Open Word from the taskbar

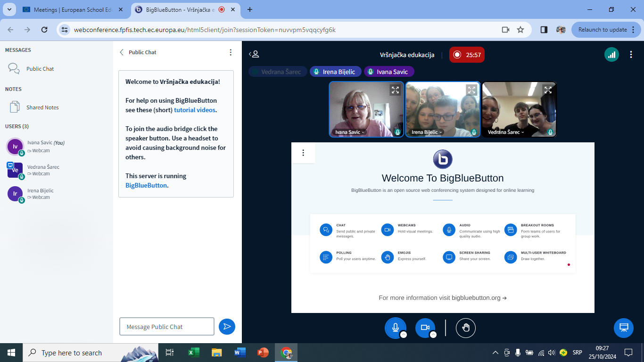[x=239, y=353]
